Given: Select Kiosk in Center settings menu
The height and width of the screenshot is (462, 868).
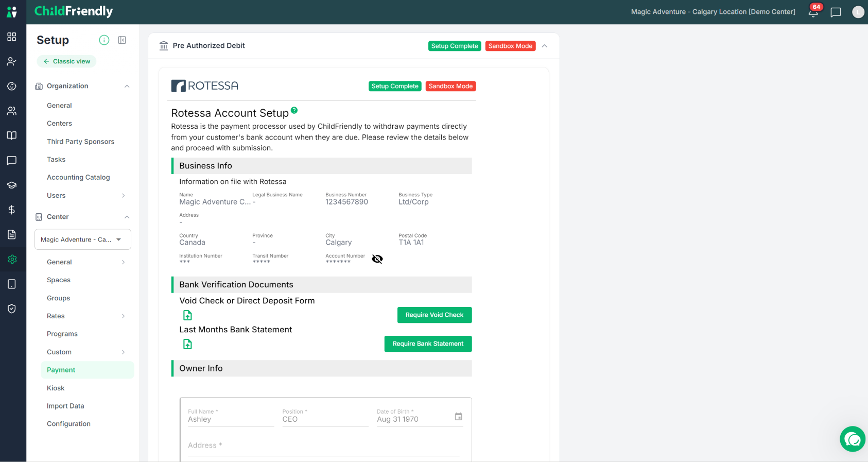Looking at the screenshot, I should 56,388.
